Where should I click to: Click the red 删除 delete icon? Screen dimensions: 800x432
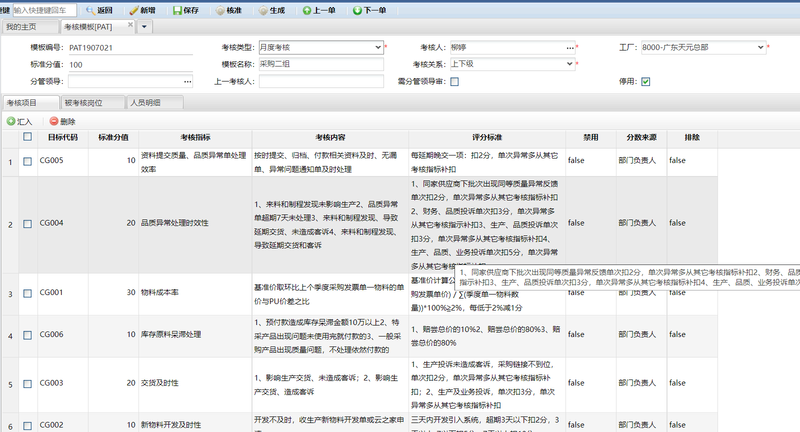pyautogui.click(x=54, y=121)
